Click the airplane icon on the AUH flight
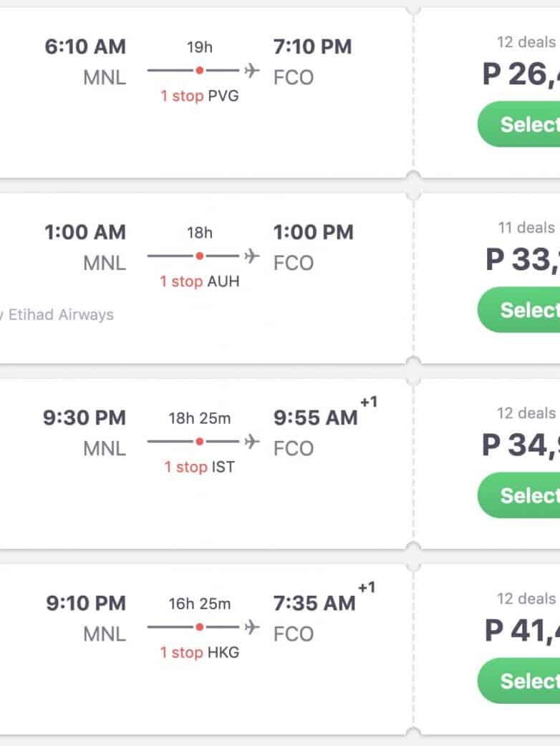The width and height of the screenshot is (560, 746). point(251,256)
